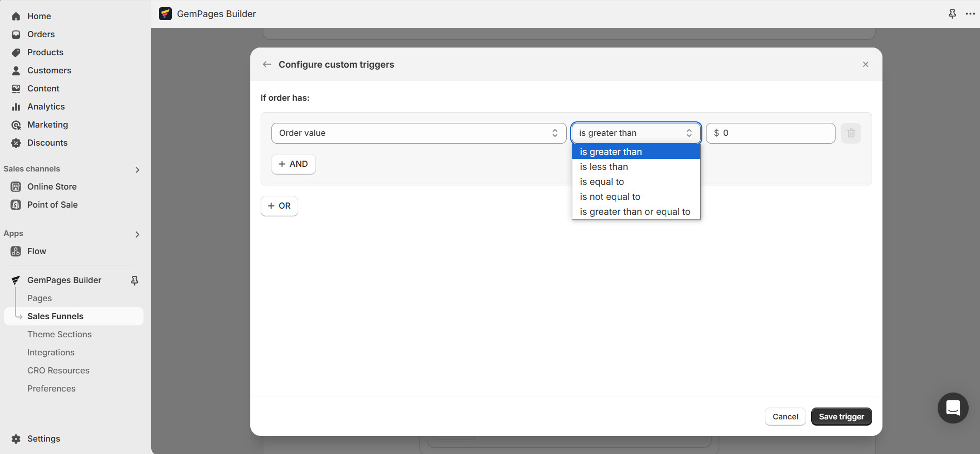
Task: Go to Home in sidebar
Action: coord(39,16)
